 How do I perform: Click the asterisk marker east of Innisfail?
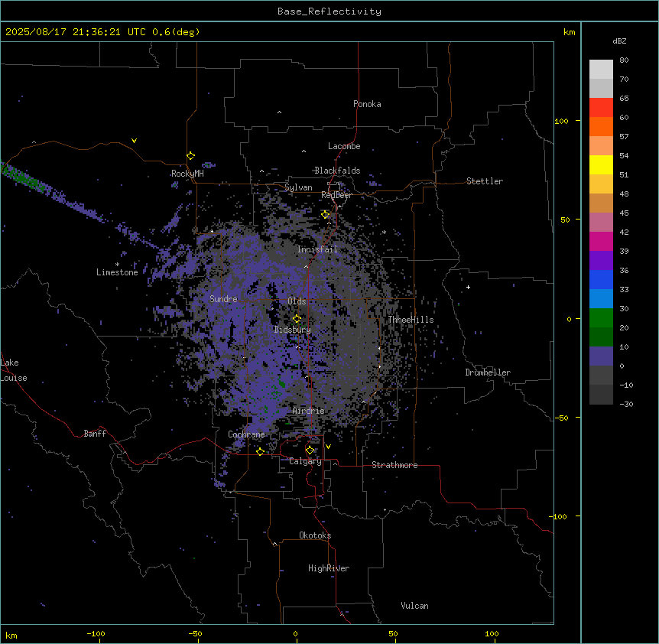tap(384, 233)
